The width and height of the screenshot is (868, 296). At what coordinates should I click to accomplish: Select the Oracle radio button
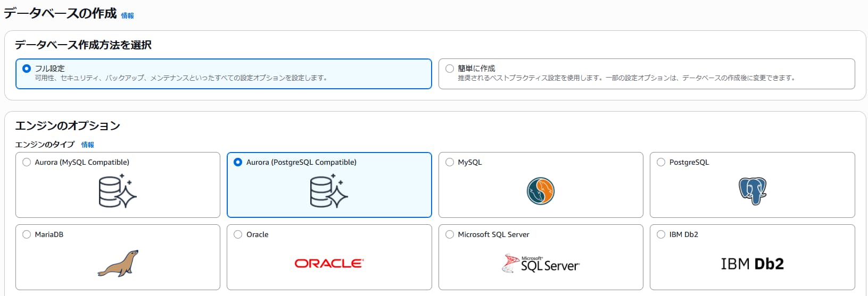click(x=238, y=234)
